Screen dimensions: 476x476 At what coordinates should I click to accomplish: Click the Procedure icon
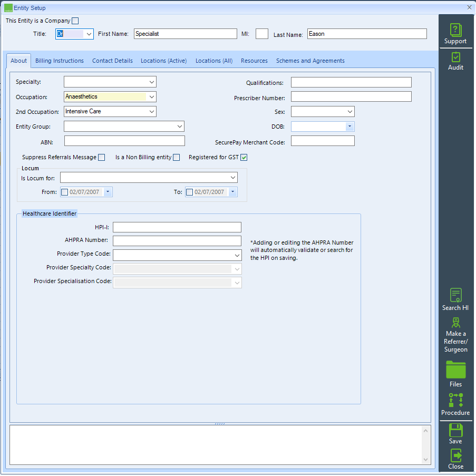point(455,403)
